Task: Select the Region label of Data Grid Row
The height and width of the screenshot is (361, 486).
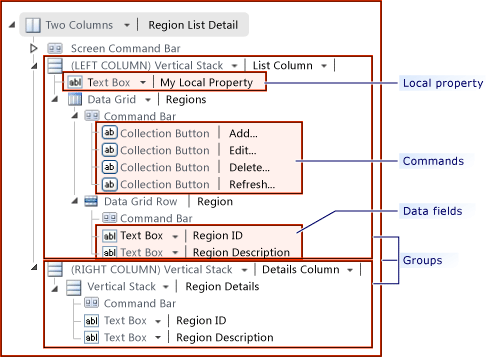Action: point(215,202)
